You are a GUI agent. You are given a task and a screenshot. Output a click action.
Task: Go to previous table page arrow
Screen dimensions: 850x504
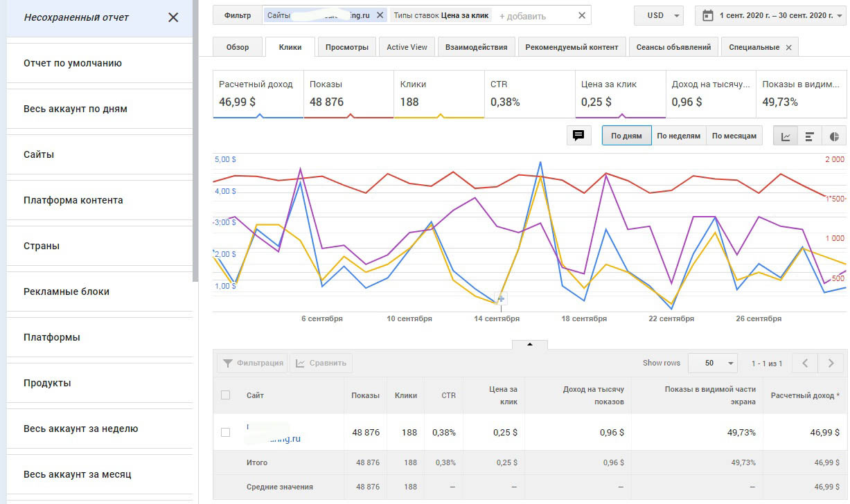pos(804,363)
